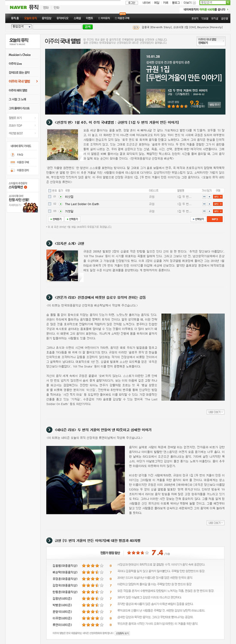This screenshot has width=236, height=644.
Task: Click the green 검색 search button
Action: 88,27
